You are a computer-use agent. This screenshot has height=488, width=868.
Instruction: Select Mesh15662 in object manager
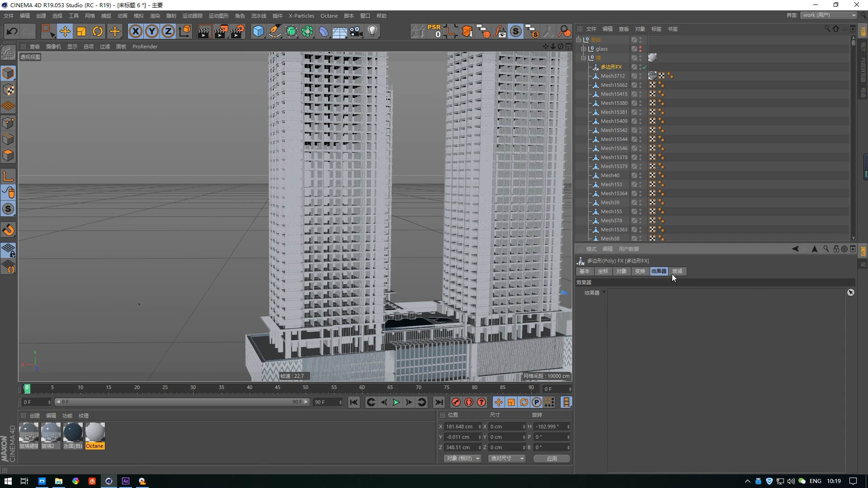[x=613, y=85]
